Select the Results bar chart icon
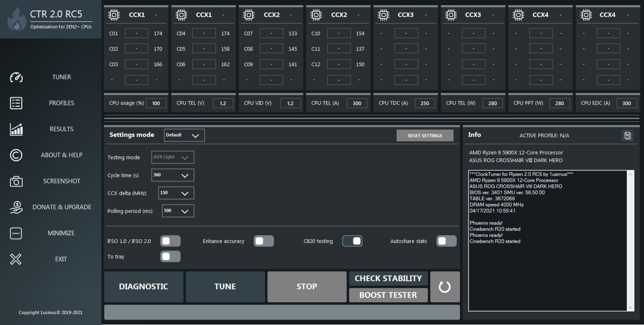Image resolution: width=644 pixels, height=325 pixels. point(16,129)
